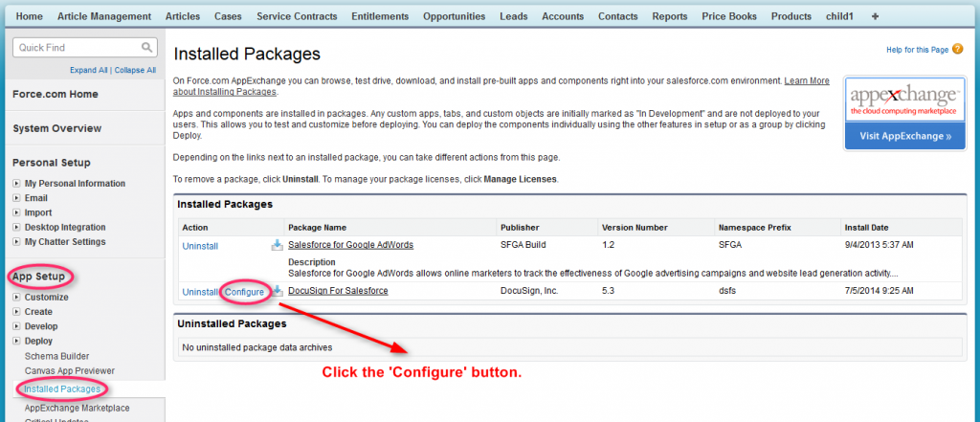Click the Namespace Prefix column header

point(755,228)
